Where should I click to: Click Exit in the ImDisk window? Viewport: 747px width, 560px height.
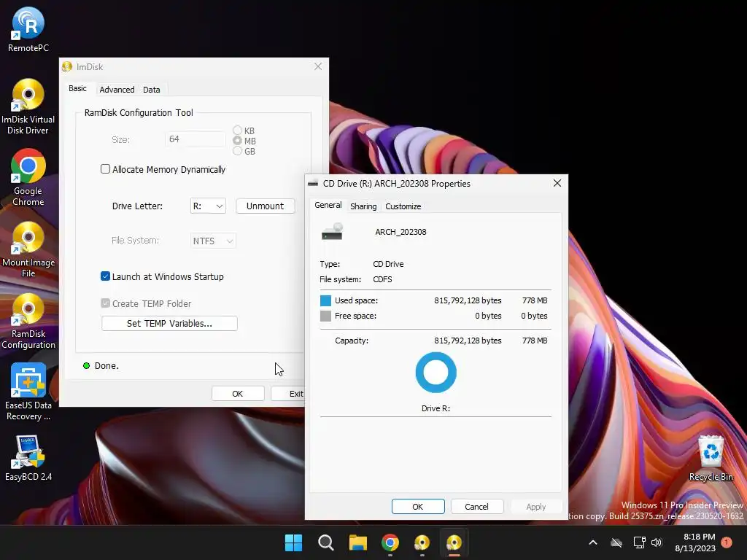tap(289, 394)
